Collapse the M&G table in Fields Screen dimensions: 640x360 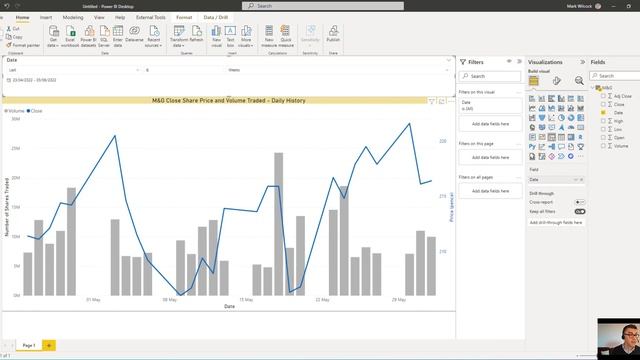593,88
